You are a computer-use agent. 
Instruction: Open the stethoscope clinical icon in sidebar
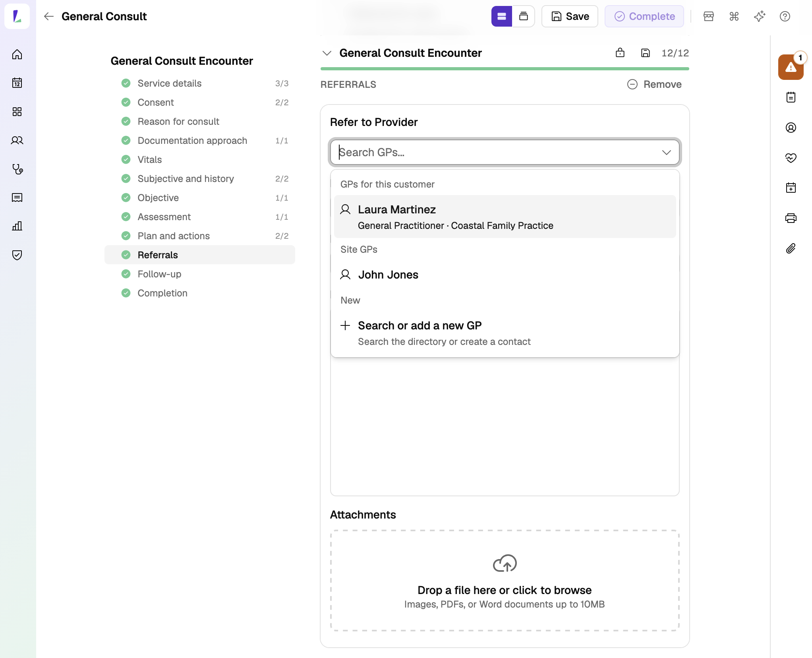tap(17, 169)
